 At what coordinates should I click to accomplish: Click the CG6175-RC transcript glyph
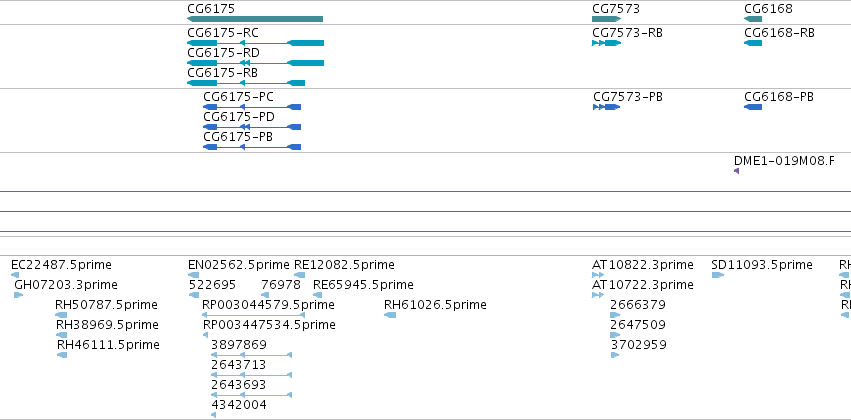pos(255,43)
